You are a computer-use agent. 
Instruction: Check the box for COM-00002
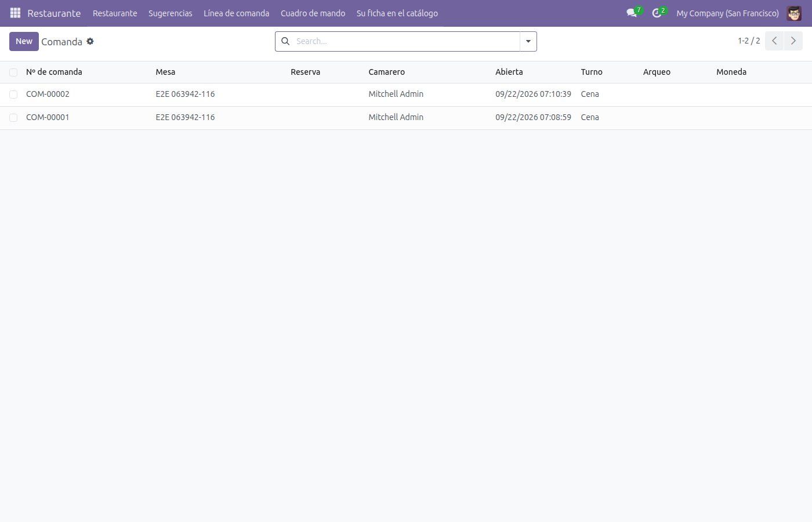13,95
